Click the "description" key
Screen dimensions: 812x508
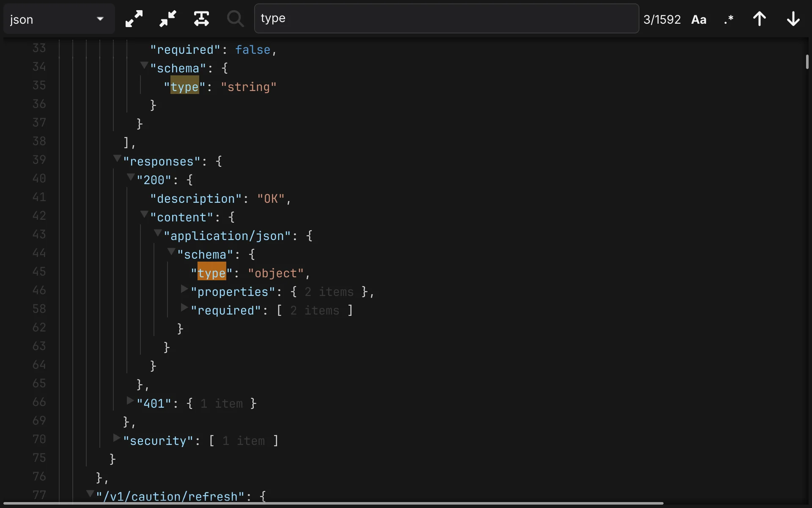coord(196,199)
